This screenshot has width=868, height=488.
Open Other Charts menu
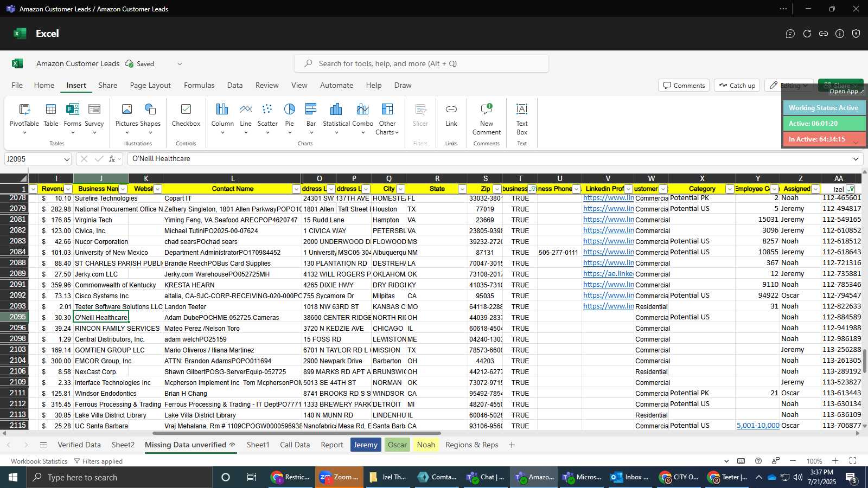[x=387, y=119]
